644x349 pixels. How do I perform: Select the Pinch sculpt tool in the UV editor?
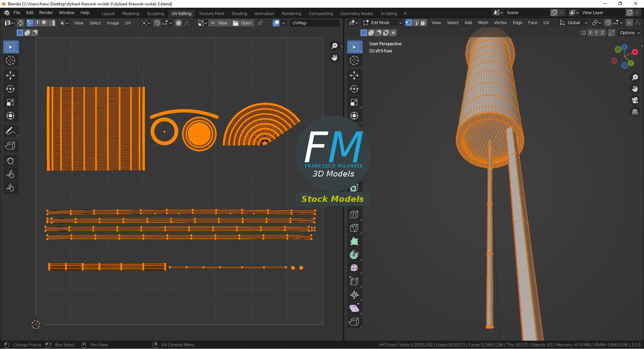pos(10,188)
